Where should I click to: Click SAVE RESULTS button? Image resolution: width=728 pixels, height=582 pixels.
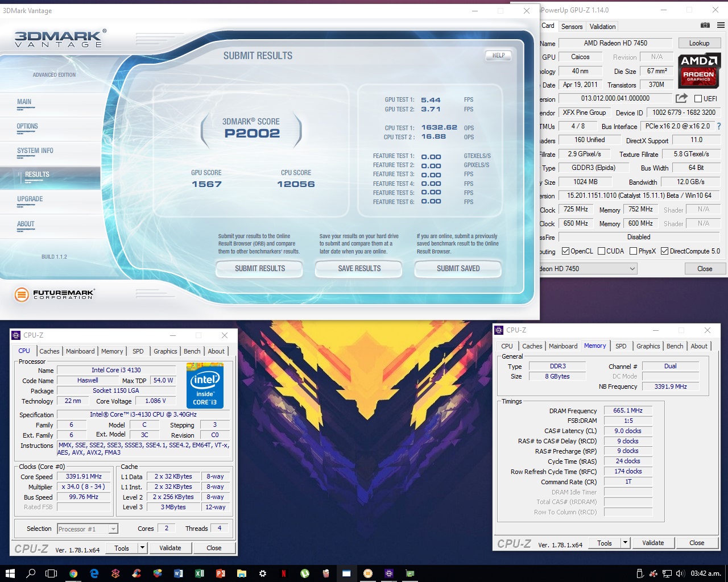click(359, 268)
